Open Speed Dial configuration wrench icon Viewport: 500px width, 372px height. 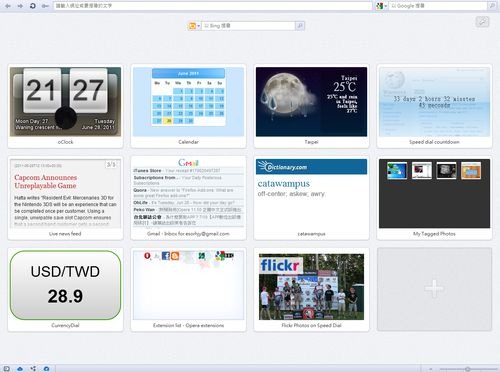pos(482,22)
